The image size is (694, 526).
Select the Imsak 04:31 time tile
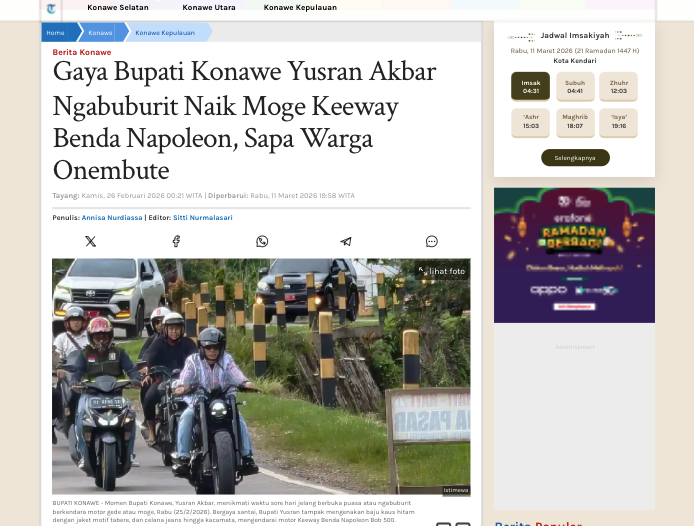pyautogui.click(x=530, y=86)
